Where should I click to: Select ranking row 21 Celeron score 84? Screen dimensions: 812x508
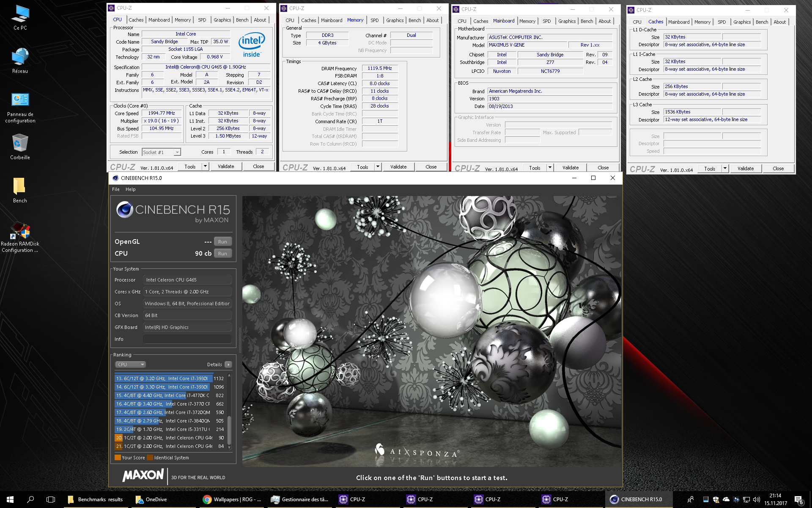pos(170,446)
